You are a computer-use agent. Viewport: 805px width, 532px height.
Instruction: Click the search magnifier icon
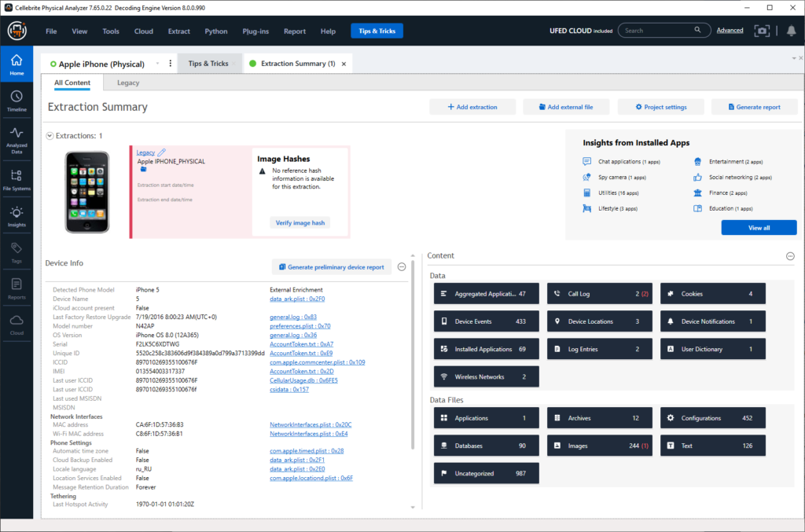click(697, 29)
